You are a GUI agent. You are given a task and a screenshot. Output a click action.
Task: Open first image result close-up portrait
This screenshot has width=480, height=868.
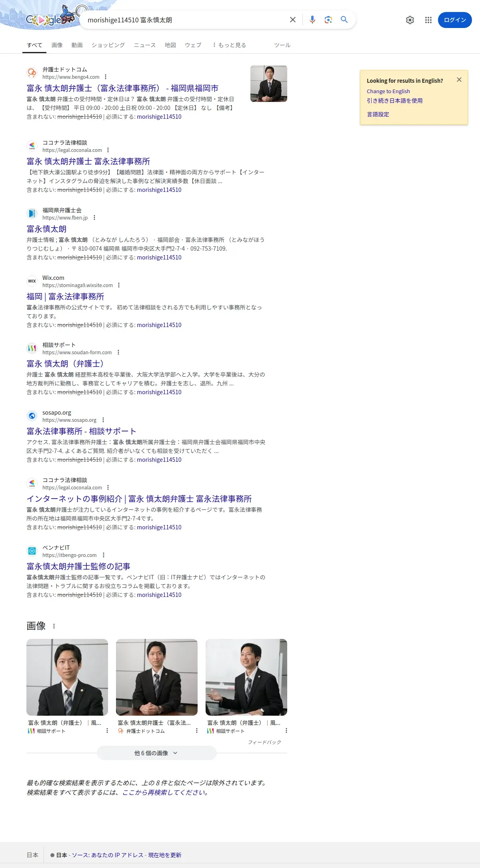click(x=67, y=677)
